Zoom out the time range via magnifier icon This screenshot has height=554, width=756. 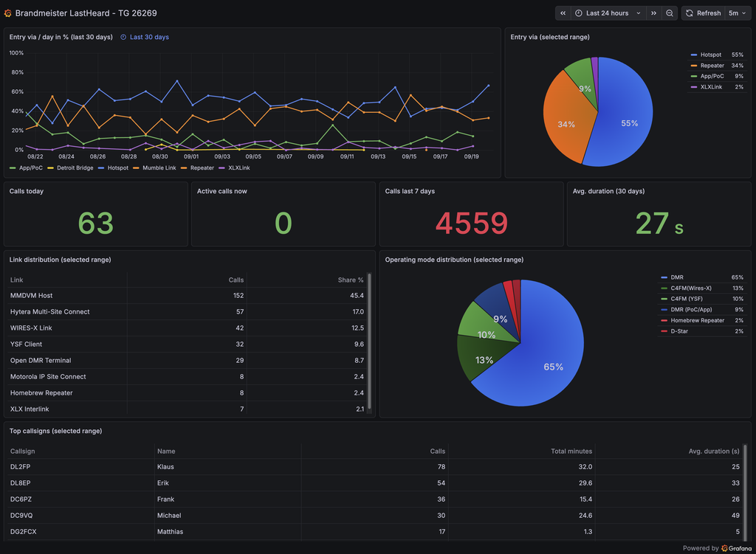670,13
